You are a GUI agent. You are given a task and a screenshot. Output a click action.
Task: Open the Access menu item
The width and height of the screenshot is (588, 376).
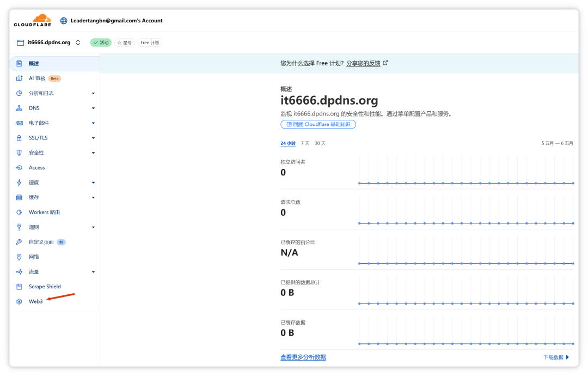pos(55,168)
